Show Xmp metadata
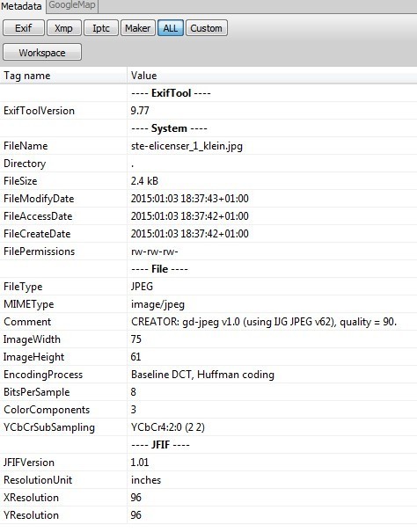 click(64, 28)
